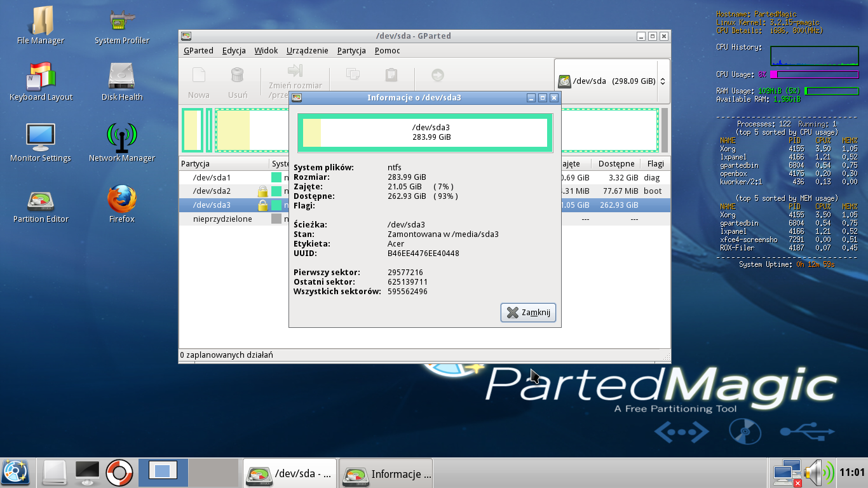The width and height of the screenshot is (868, 488).
Task: Open the Pomoc menu
Action: [x=387, y=51]
